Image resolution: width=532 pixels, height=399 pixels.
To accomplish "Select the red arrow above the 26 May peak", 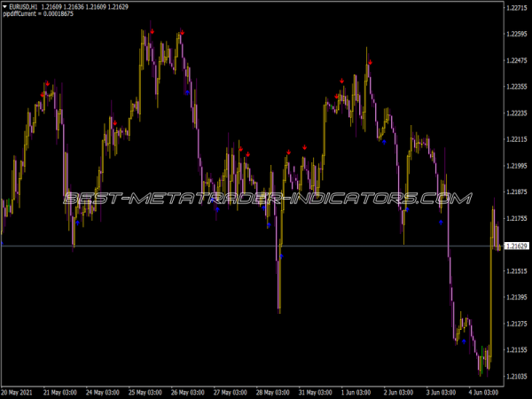I will [182, 33].
